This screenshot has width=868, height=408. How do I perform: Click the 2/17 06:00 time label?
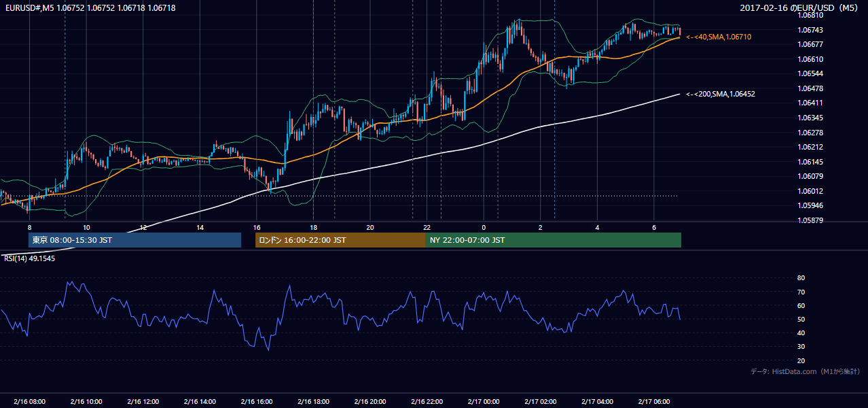(654, 401)
